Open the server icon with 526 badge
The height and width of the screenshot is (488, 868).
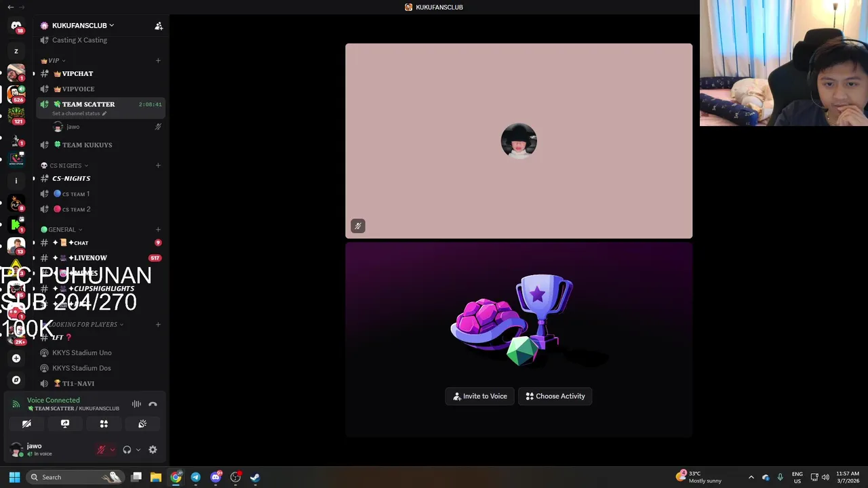point(16,94)
